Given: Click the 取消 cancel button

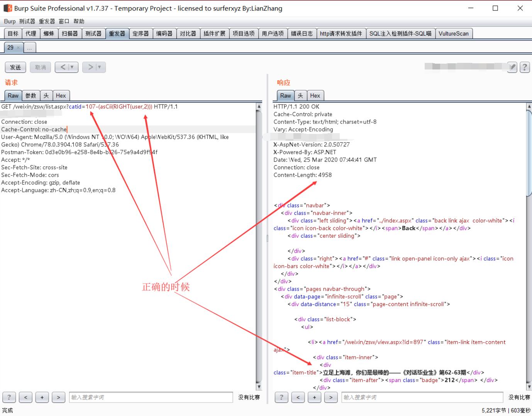Looking at the screenshot, I should tap(41, 67).
